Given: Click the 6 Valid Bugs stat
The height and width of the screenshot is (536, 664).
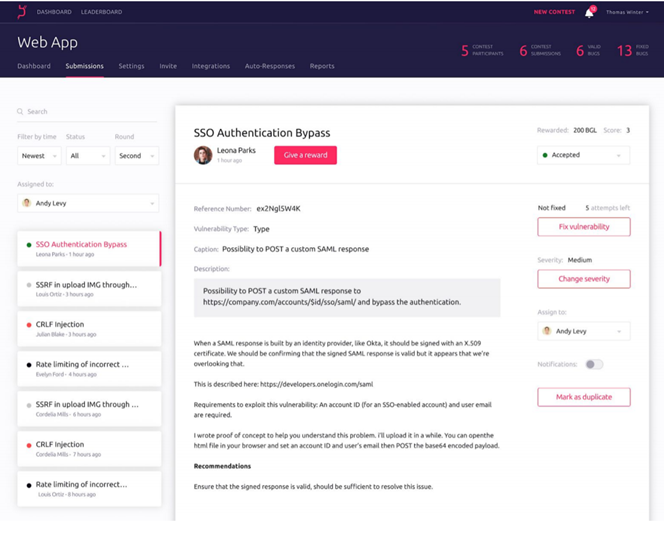Looking at the screenshot, I should coord(588,50).
